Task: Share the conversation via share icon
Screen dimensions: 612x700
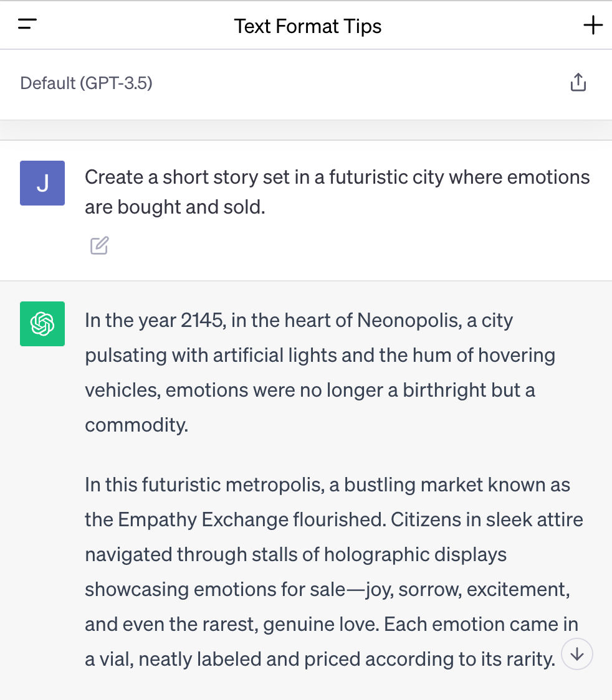Action: tap(578, 82)
